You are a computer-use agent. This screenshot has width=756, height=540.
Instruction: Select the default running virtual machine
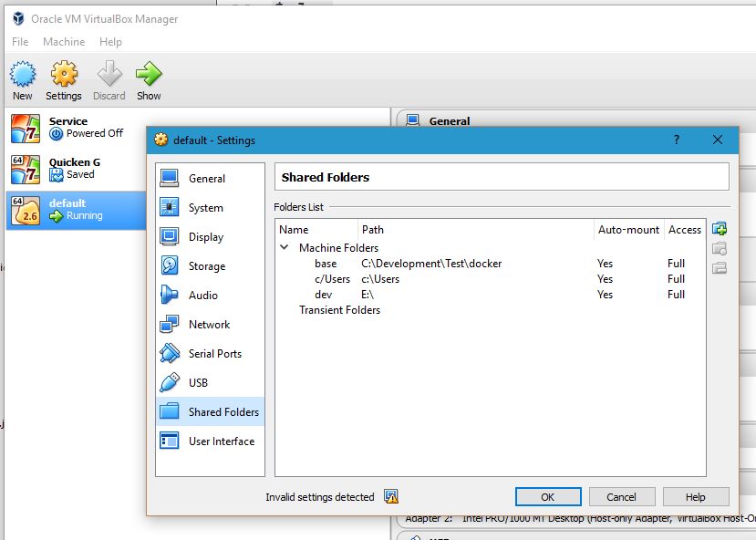pos(77,210)
